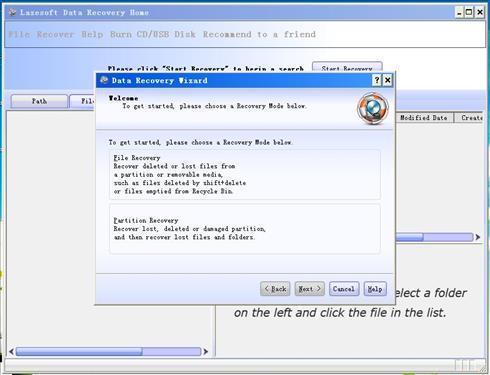The width and height of the screenshot is (490, 375).
Task: Click left arrow of folder pane scrollbar
Action: click(x=11, y=351)
